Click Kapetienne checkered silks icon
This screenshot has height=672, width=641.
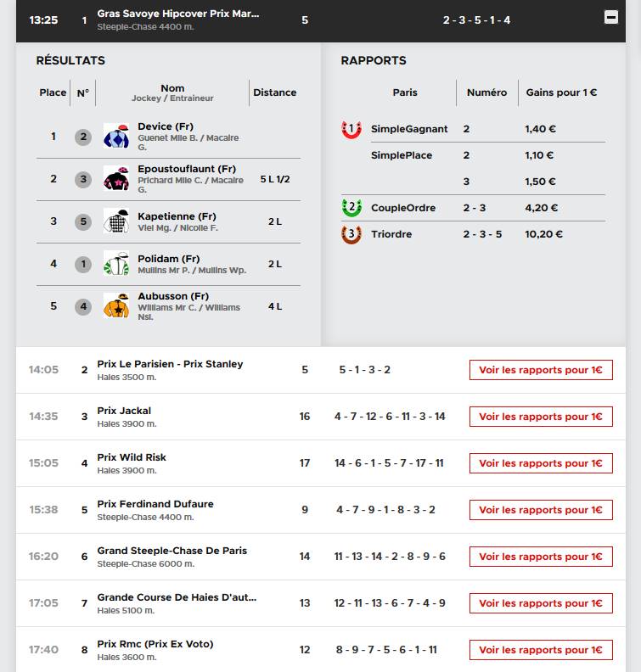116,221
